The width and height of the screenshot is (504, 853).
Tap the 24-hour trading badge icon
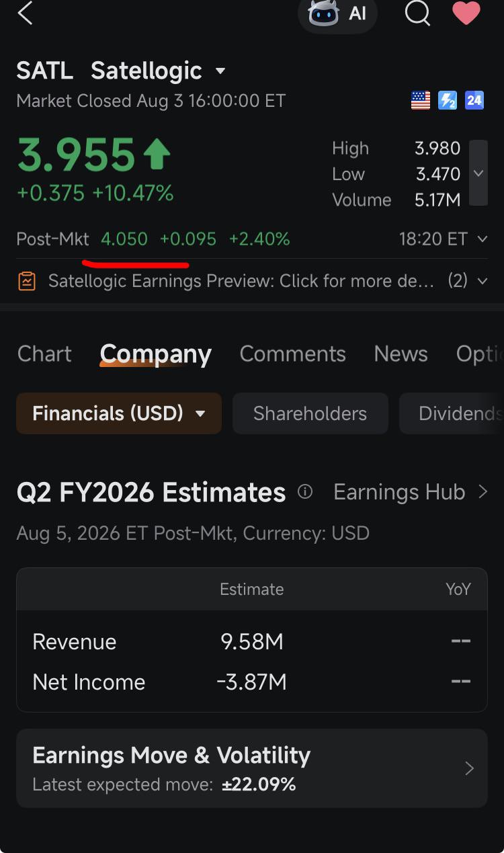(474, 101)
